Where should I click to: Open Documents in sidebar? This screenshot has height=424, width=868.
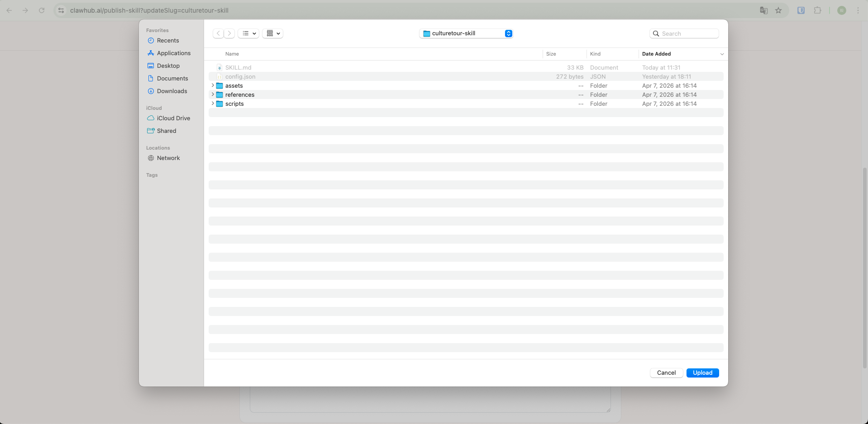[x=172, y=79]
